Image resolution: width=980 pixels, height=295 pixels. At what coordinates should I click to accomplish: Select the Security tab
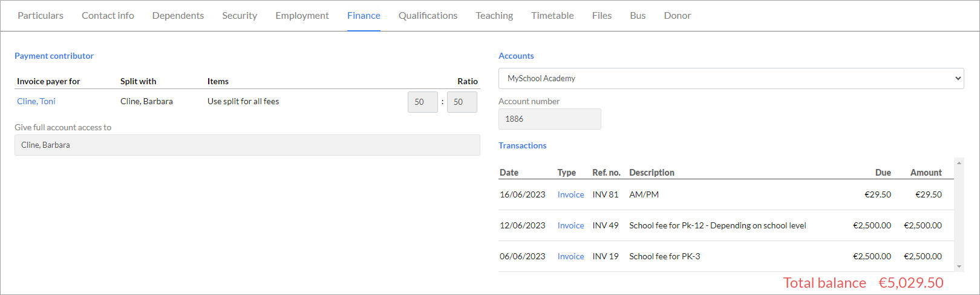(x=240, y=16)
